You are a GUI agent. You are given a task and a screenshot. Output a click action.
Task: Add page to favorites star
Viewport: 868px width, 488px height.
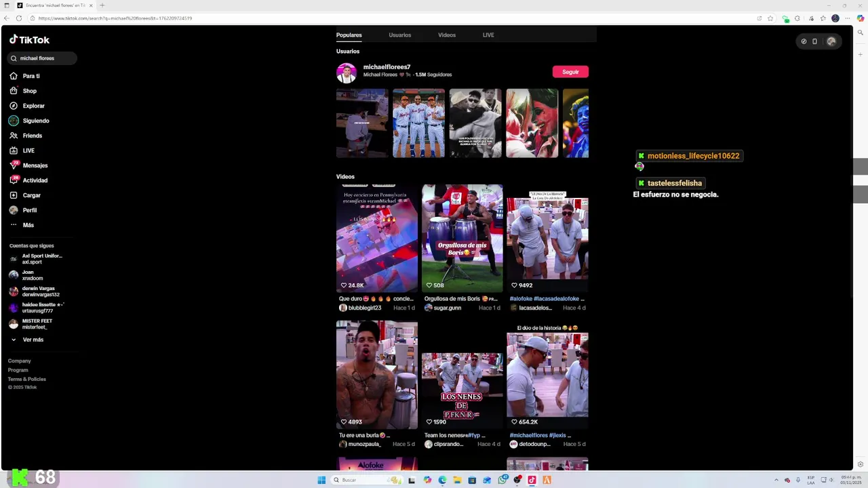pyautogui.click(x=770, y=18)
